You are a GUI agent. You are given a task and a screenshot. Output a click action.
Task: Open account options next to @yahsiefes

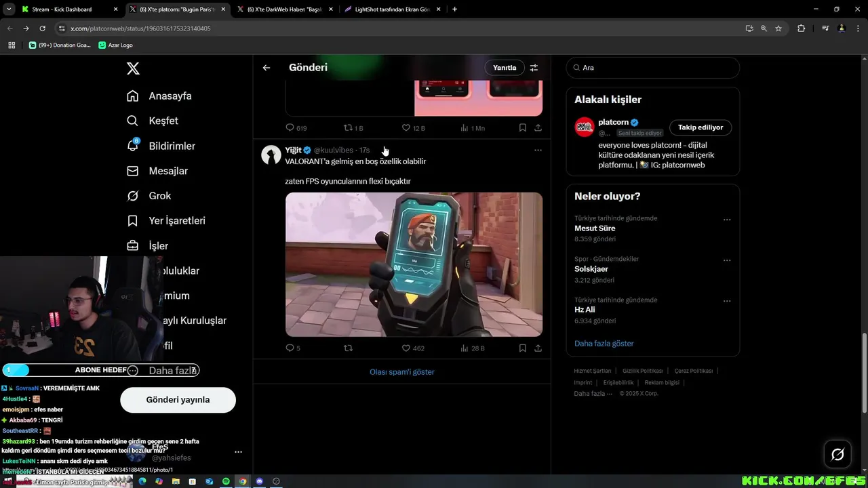point(238,452)
